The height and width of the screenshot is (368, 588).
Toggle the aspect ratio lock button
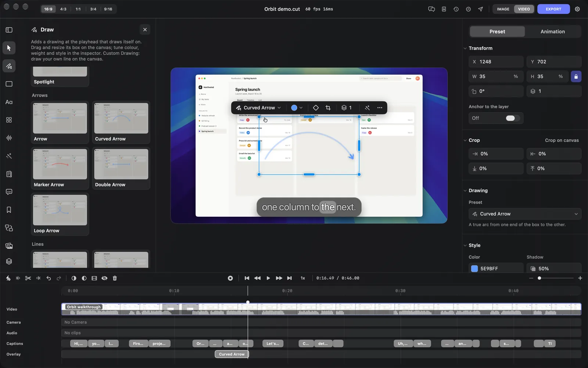[576, 77]
